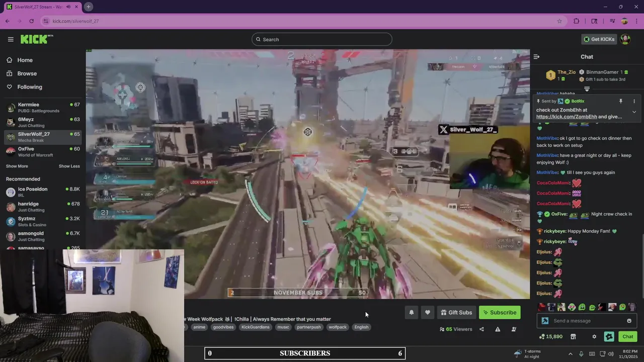
Task: Reload the page
Action: (x=31, y=21)
